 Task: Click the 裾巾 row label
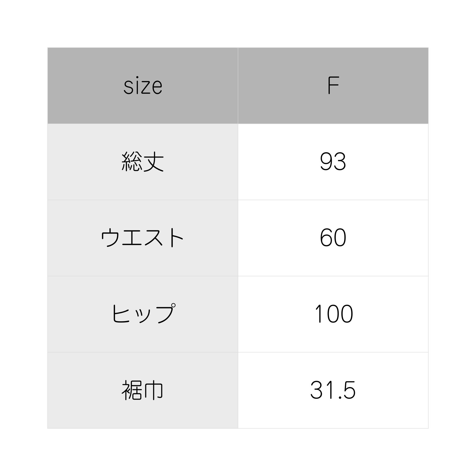tap(142, 390)
